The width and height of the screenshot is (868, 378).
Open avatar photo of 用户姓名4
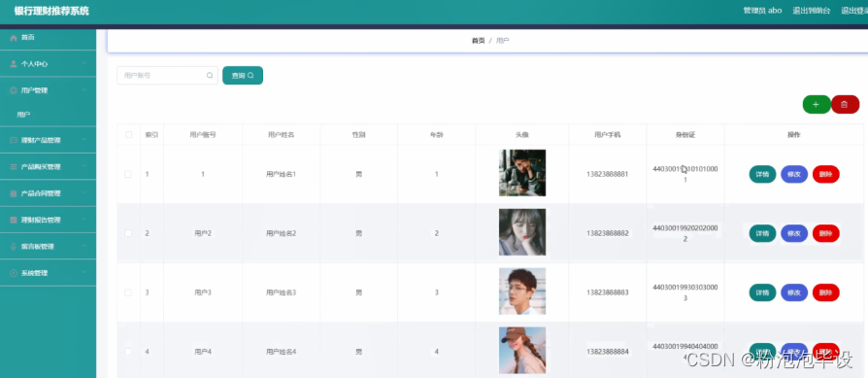coord(522,350)
